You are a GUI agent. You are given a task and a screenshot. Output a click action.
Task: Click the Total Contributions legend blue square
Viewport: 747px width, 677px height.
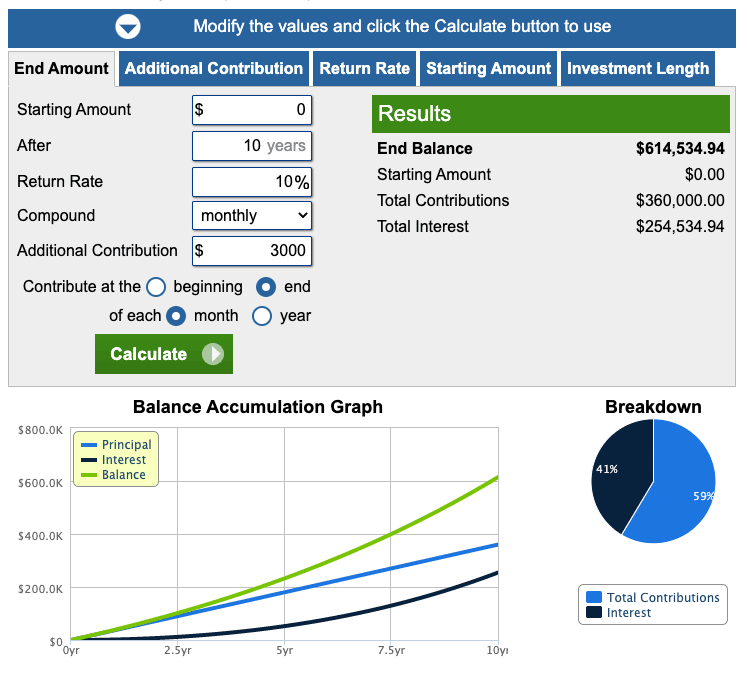point(594,597)
